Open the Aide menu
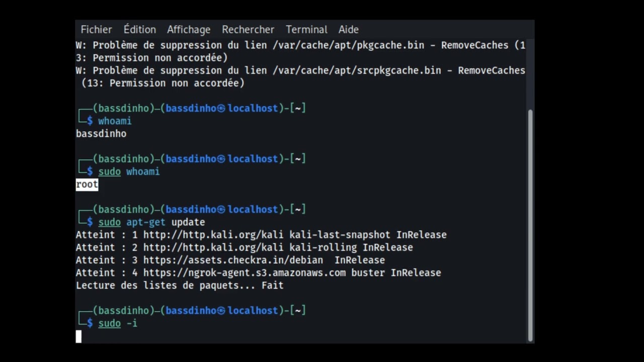Image resolution: width=644 pixels, height=362 pixels. (348, 30)
